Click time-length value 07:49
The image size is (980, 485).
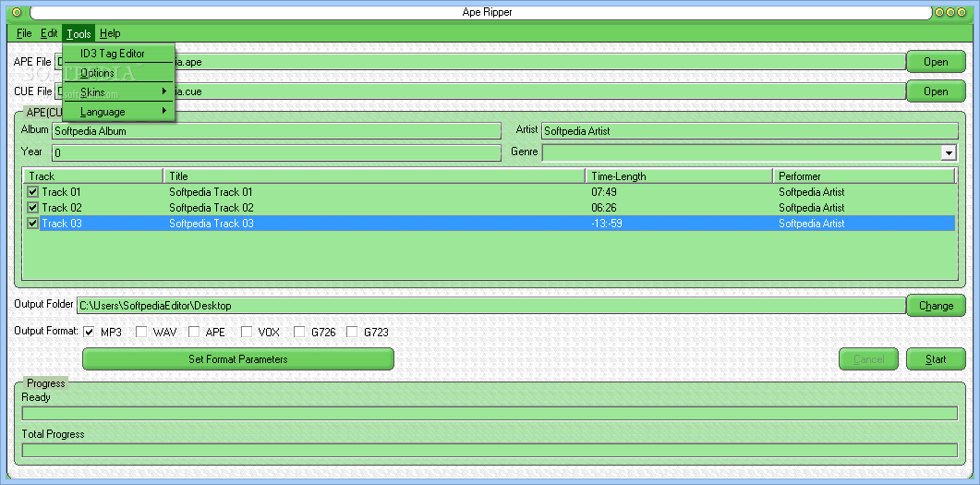[603, 192]
